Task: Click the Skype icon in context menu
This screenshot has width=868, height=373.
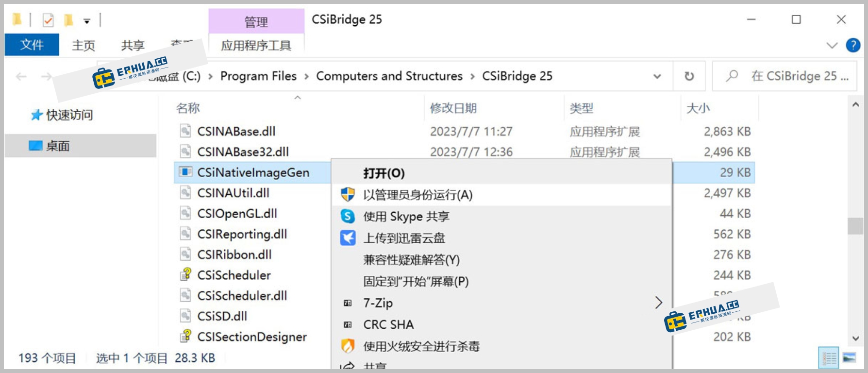Action: coord(348,216)
